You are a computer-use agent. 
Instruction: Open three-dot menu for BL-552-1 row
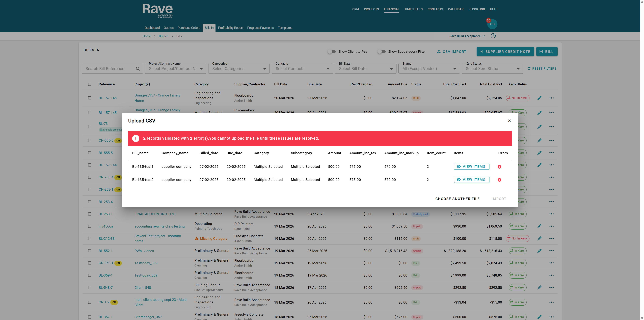tap(551, 251)
